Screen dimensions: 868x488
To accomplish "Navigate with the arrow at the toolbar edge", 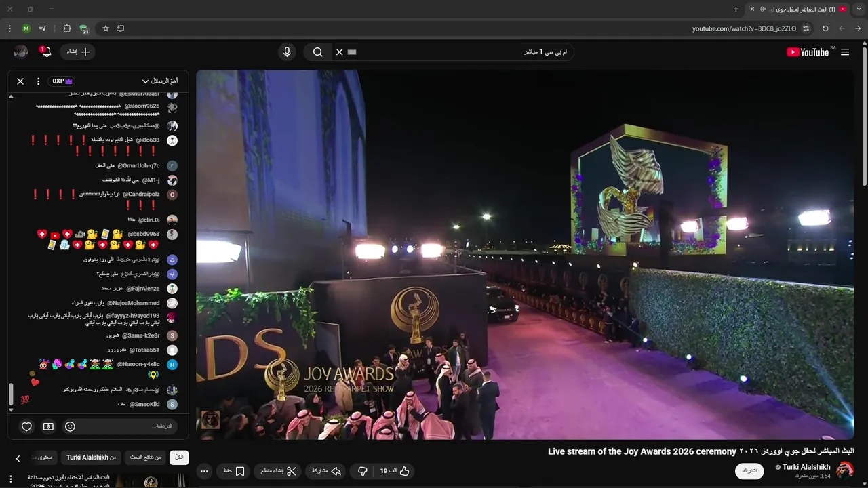I will point(858,28).
